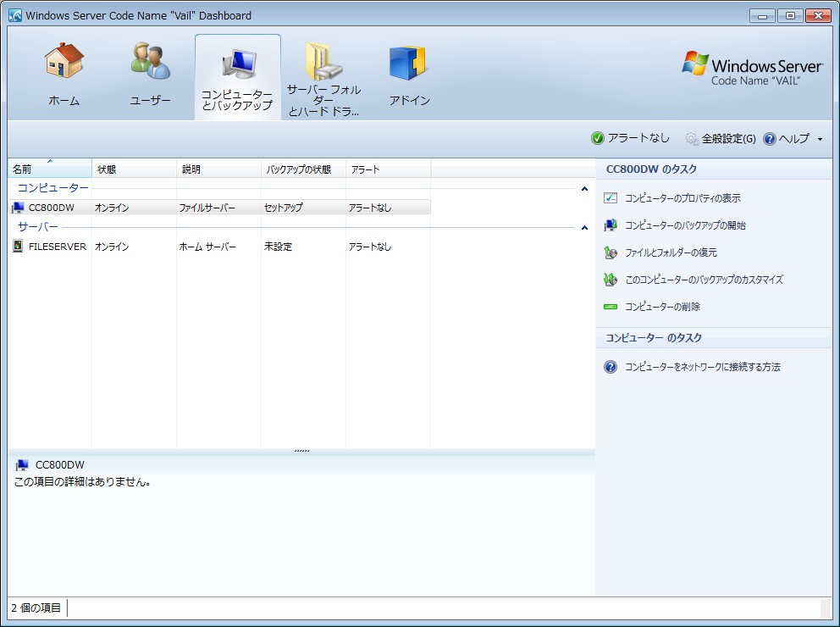Click the CC800DW computer row icon
This screenshot has height=627, width=840.
coord(19,208)
